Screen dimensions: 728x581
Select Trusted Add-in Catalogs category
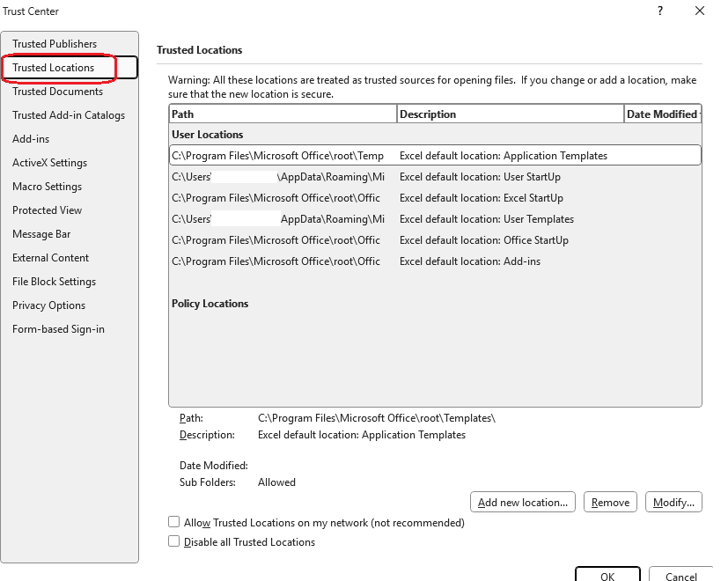click(69, 114)
